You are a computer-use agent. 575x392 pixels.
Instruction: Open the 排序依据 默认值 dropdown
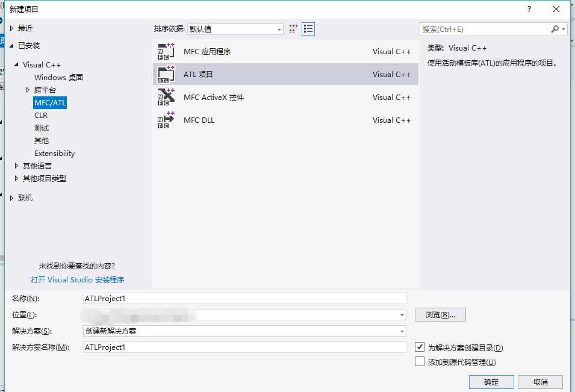pyautogui.click(x=235, y=29)
